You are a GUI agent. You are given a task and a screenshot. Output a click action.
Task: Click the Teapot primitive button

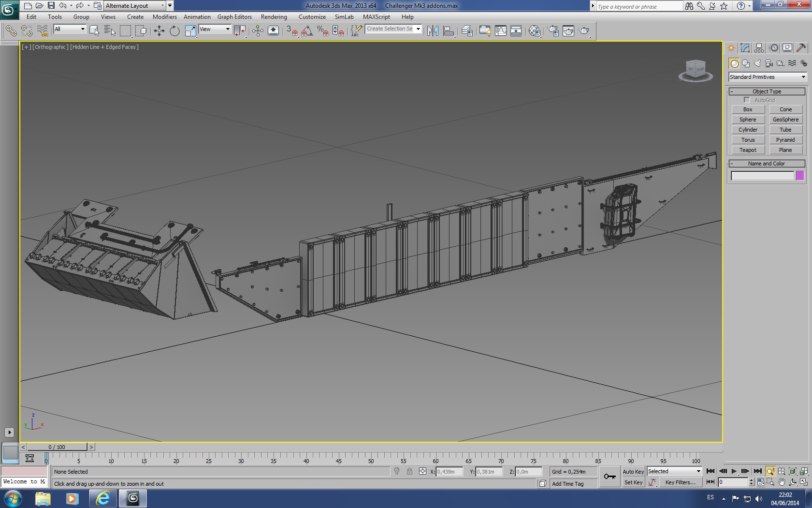point(748,150)
